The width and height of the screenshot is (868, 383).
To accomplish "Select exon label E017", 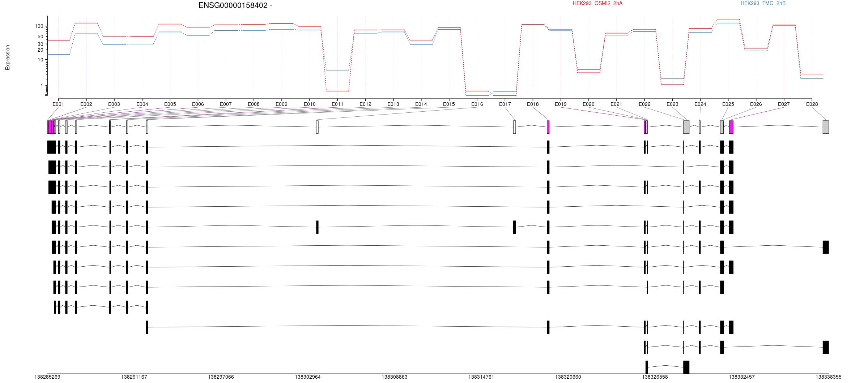I will pos(505,104).
